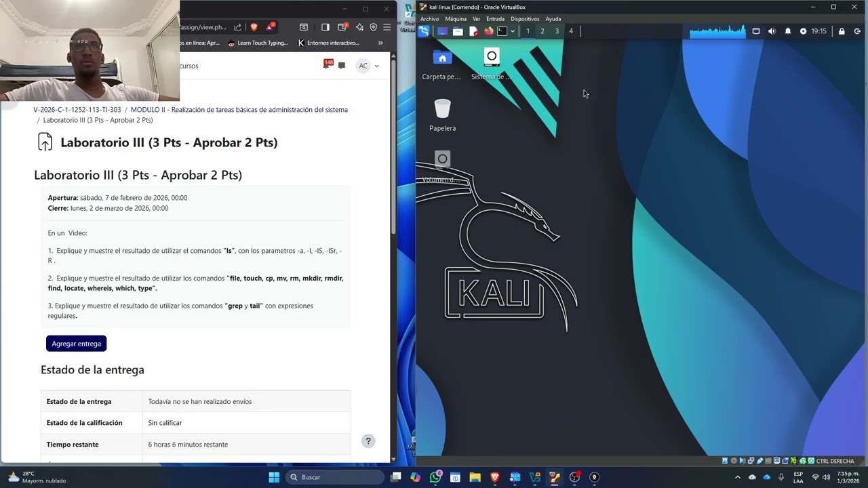Select the Volumen desktop drive icon
868x488 pixels.
(x=441, y=167)
